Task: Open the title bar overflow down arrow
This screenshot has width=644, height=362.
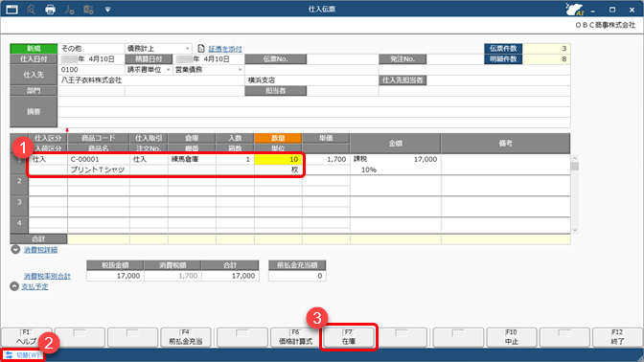Action: 107,9
